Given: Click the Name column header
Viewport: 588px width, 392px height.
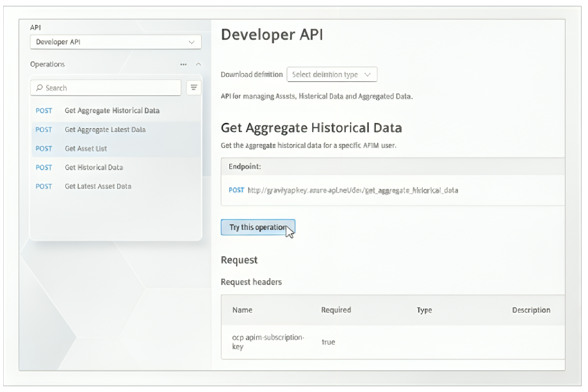Looking at the screenshot, I should tap(242, 310).
